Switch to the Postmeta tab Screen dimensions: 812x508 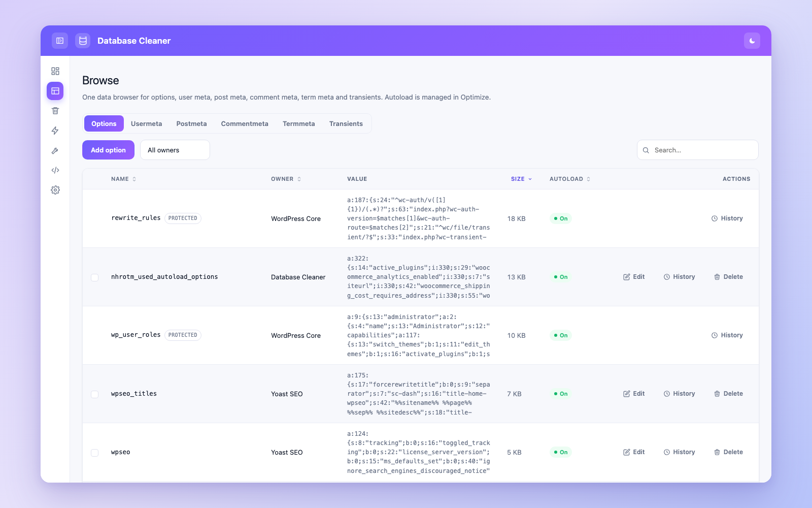191,123
